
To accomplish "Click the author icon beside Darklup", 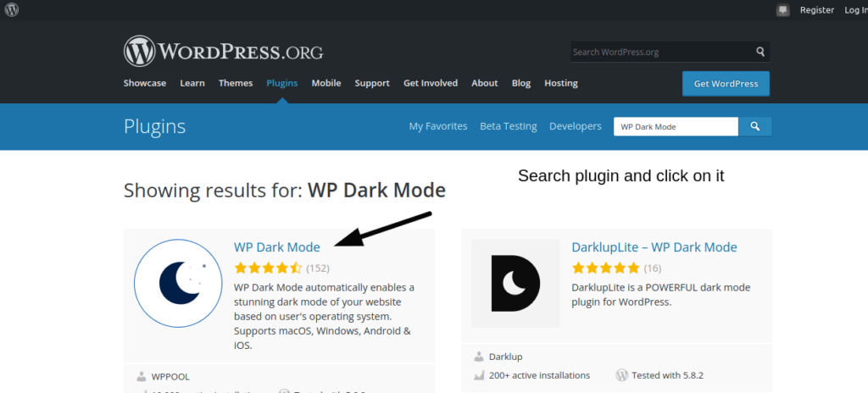I will coord(478,357).
